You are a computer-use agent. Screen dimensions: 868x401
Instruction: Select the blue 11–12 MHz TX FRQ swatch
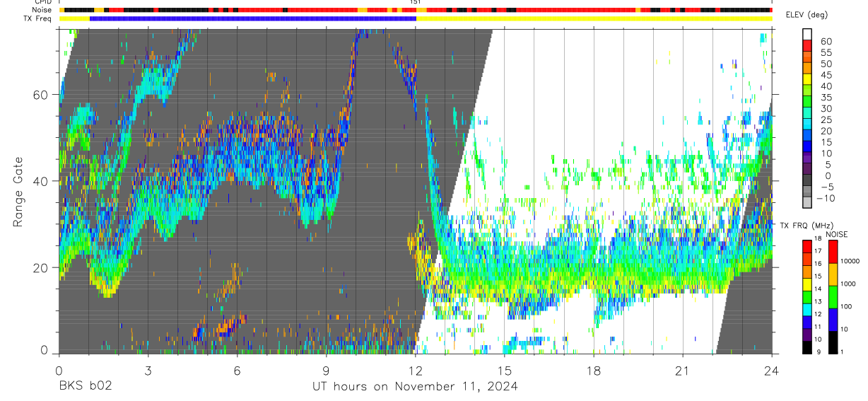(x=807, y=322)
